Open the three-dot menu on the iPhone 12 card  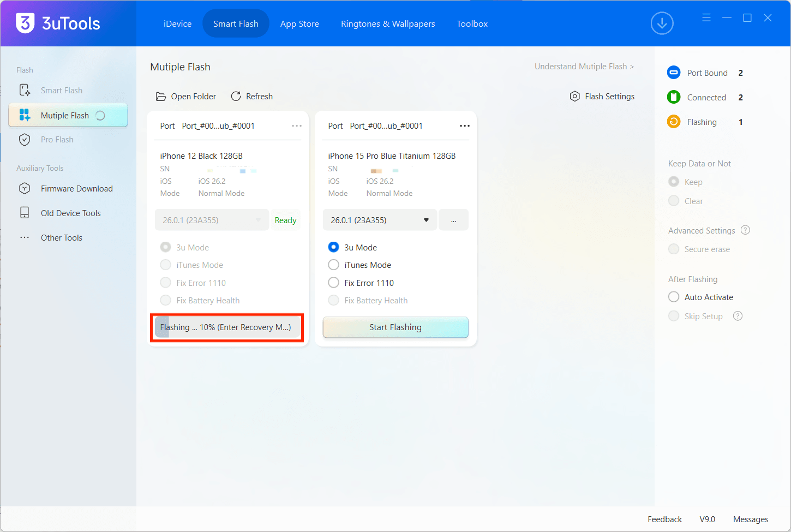tap(297, 125)
